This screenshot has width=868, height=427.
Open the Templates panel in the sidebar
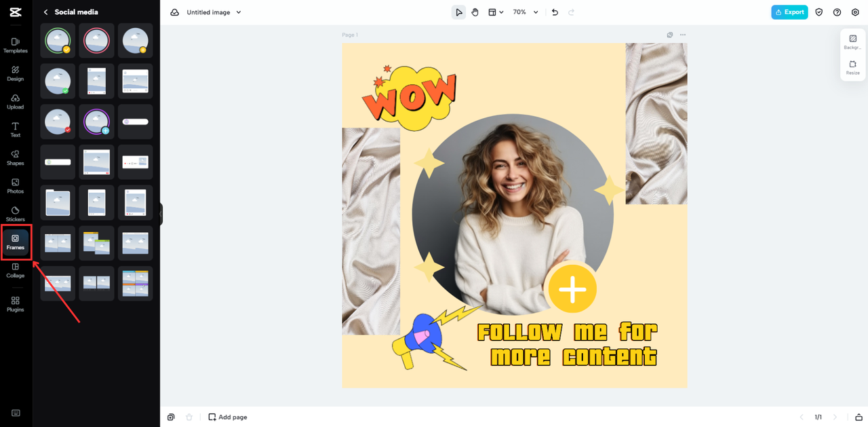[x=15, y=45]
